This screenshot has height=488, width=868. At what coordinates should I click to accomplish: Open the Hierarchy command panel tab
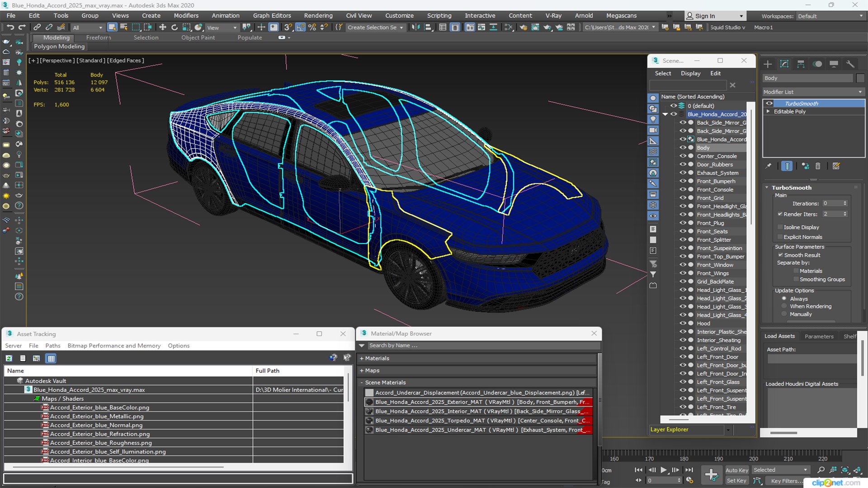pos(801,64)
